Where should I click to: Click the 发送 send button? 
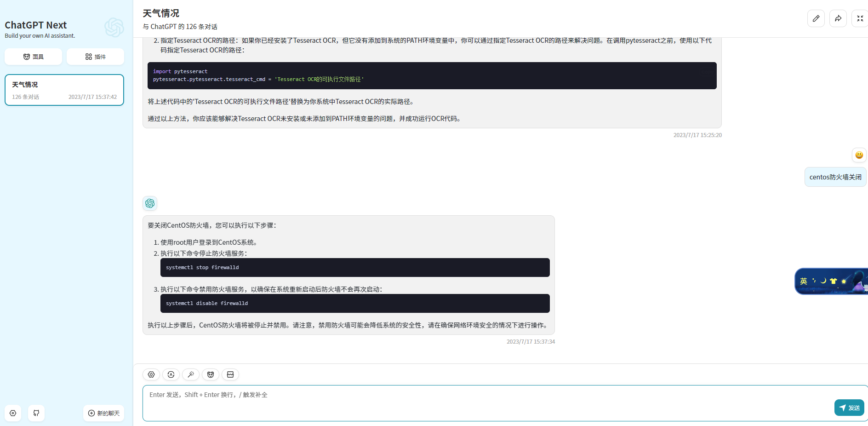[x=849, y=408]
